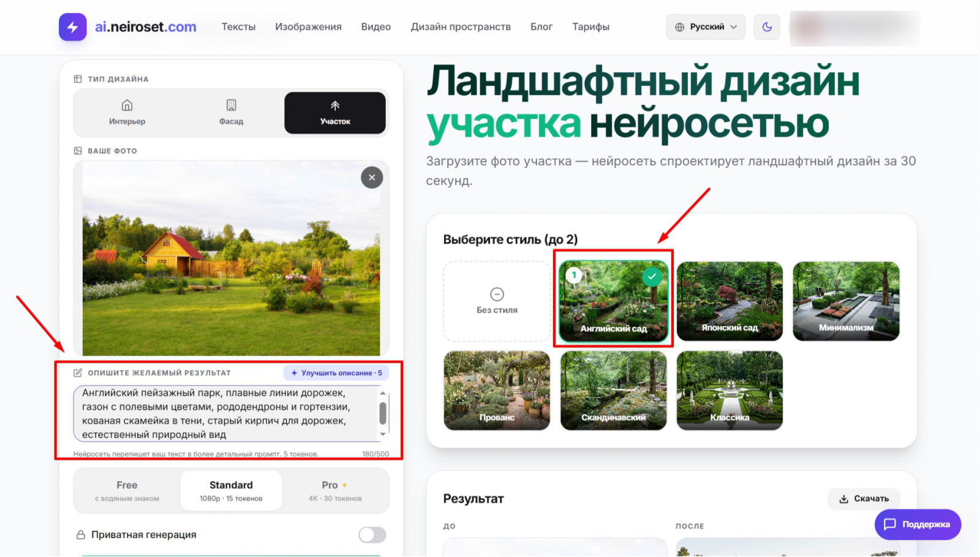980x557 pixels.
Task: Click the purple lightning bolt logo icon
Action: 72,27
